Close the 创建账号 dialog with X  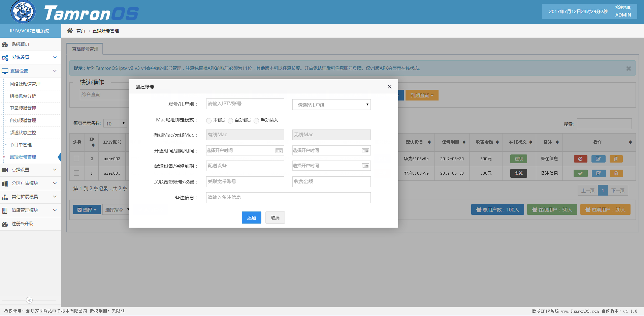click(390, 87)
